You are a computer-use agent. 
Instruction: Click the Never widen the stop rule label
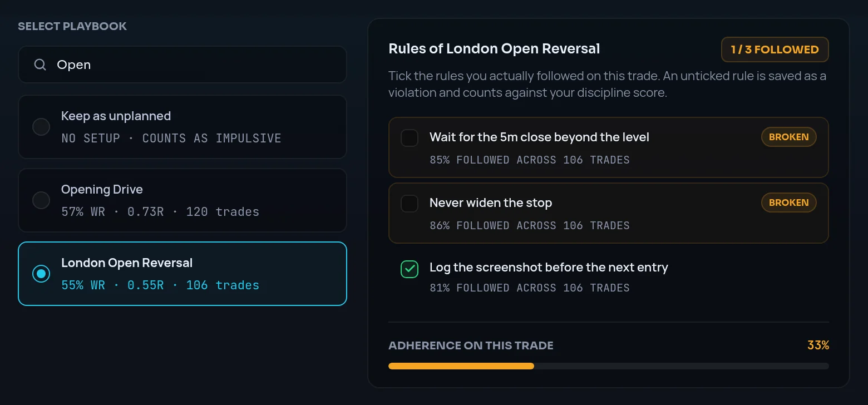[491, 203]
